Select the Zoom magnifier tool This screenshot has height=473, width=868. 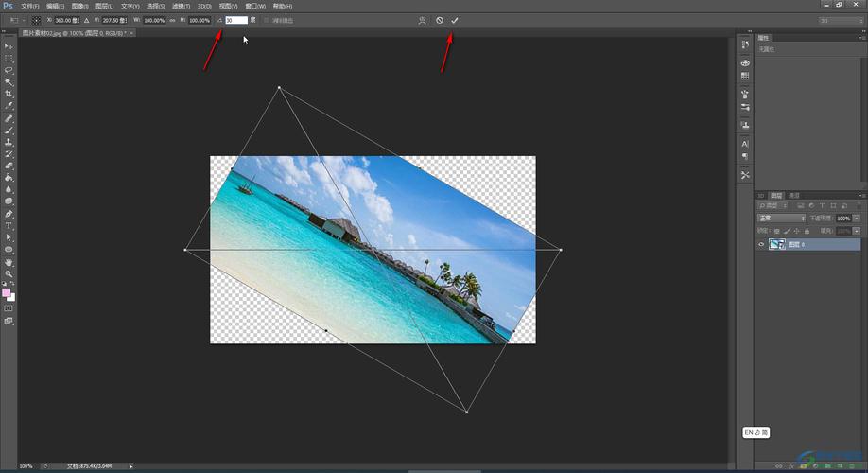click(9, 274)
